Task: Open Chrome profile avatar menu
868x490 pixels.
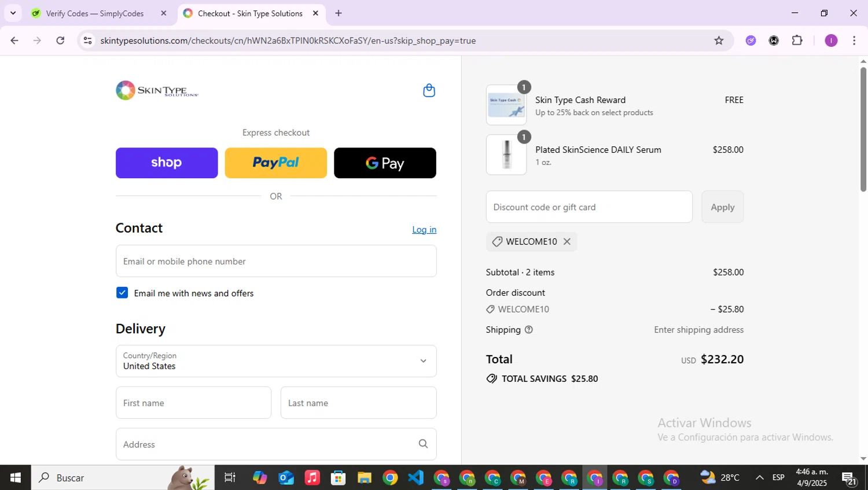Action: 831,40
